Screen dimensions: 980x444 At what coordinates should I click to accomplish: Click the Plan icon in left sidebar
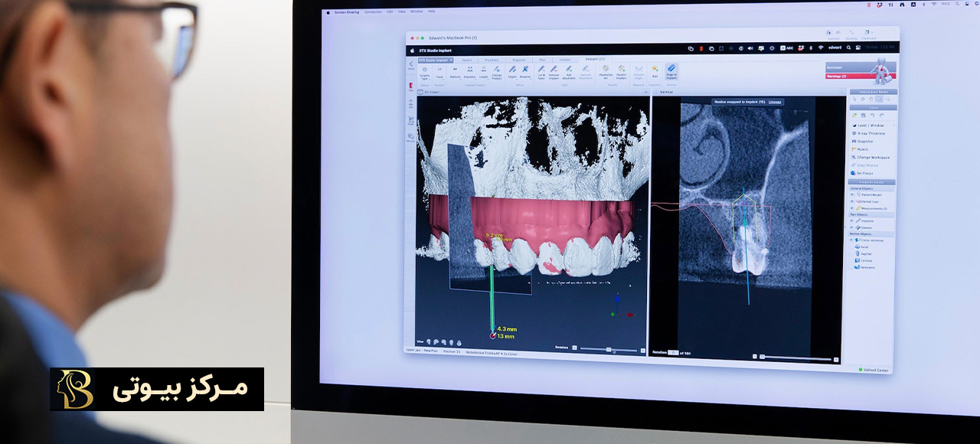[x=411, y=87]
